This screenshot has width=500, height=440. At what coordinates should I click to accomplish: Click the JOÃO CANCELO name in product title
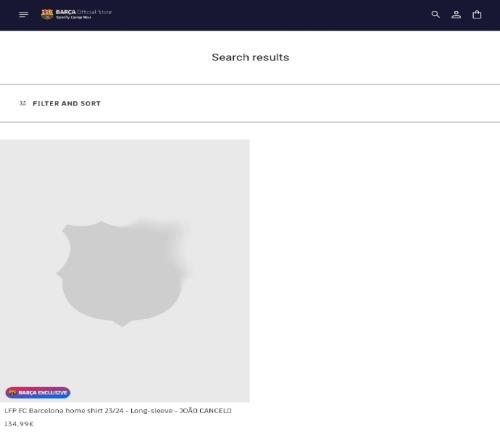205,410
